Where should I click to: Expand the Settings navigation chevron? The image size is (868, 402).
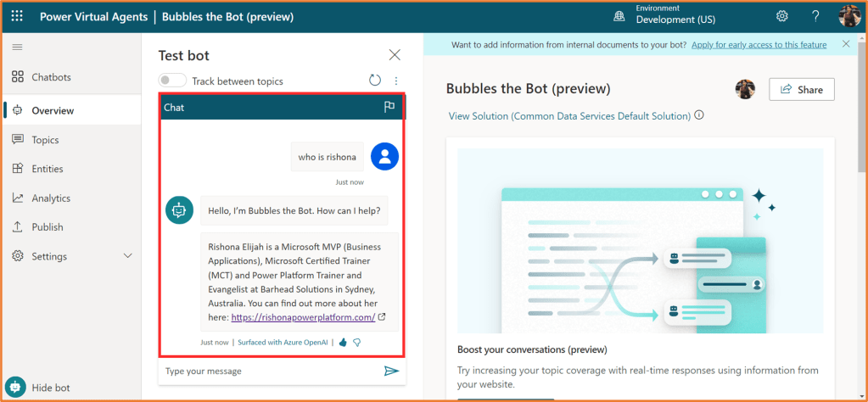tap(128, 256)
